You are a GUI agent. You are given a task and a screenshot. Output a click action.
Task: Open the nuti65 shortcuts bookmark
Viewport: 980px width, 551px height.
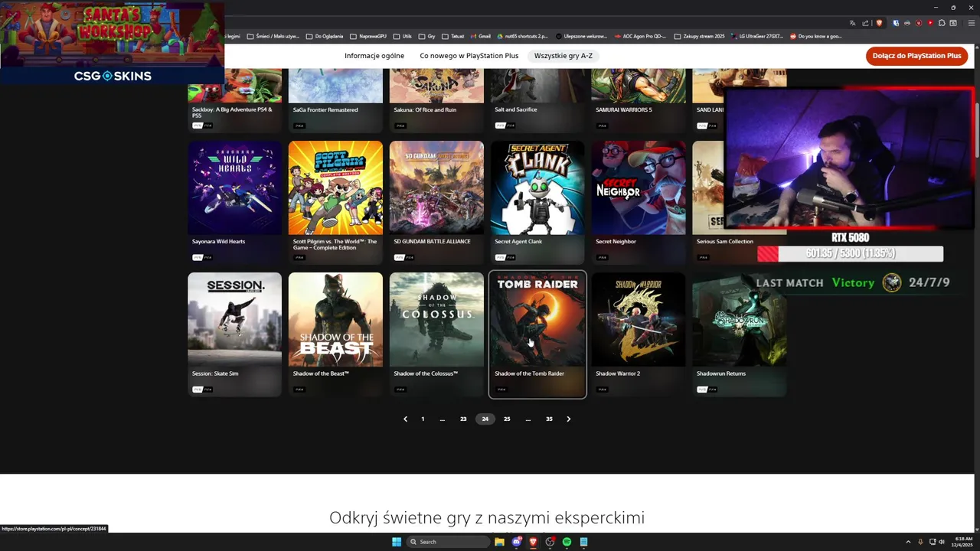click(x=522, y=36)
